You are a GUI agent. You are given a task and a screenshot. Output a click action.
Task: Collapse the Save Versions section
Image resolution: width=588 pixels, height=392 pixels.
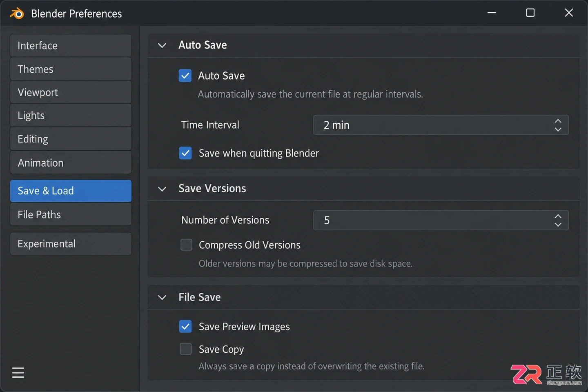[162, 189]
